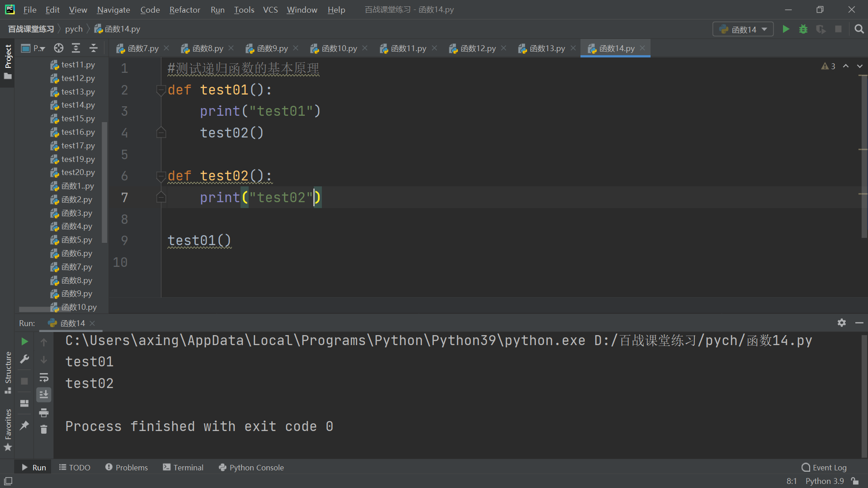Click fold end marker on line 4
This screenshot has width=868, height=488.
(x=161, y=133)
